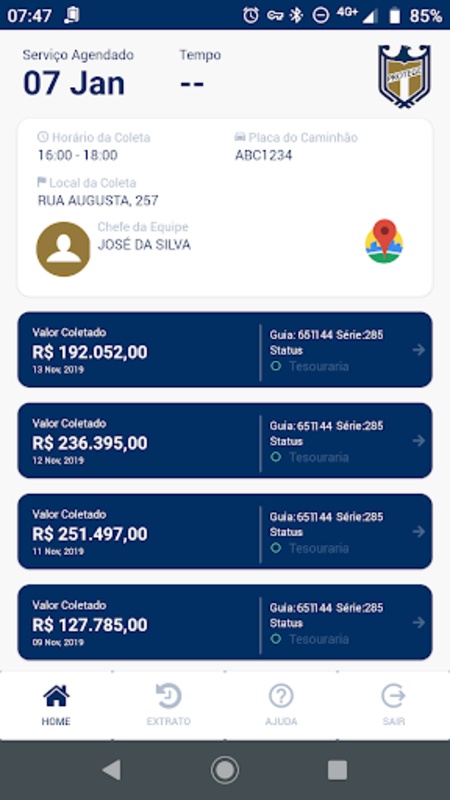Tap Tesouraria status circle on 12 Nov card
Image resolution: width=450 pixels, height=800 pixels.
[276, 457]
